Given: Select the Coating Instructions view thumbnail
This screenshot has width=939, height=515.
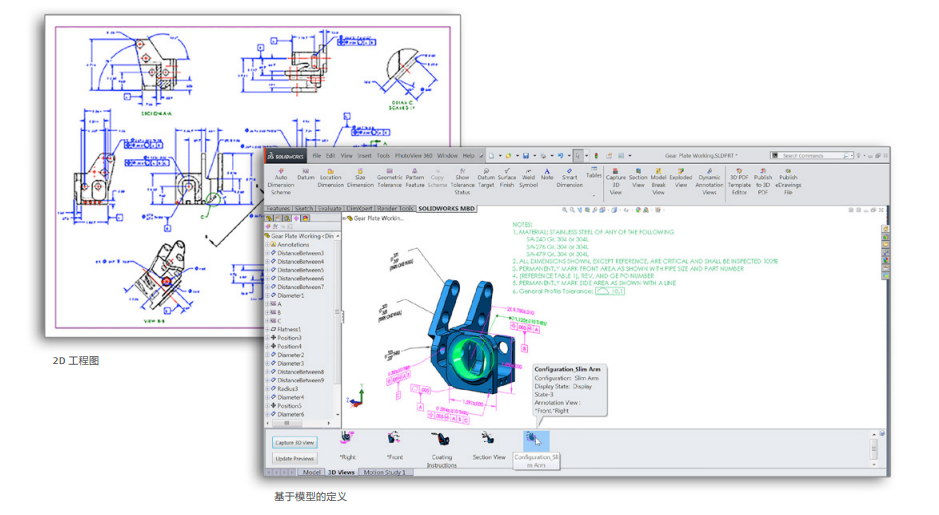Looking at the screenshot, I should (x=441, y=445).
